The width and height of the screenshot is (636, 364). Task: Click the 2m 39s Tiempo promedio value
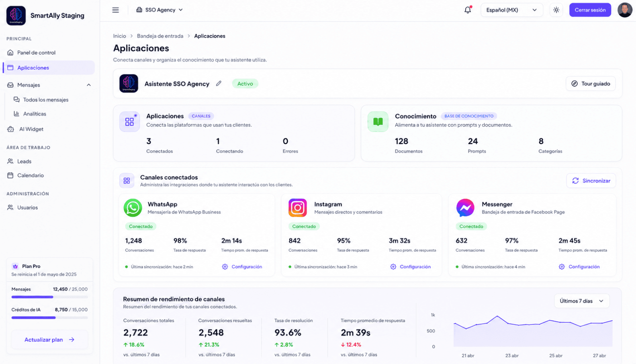356,333
